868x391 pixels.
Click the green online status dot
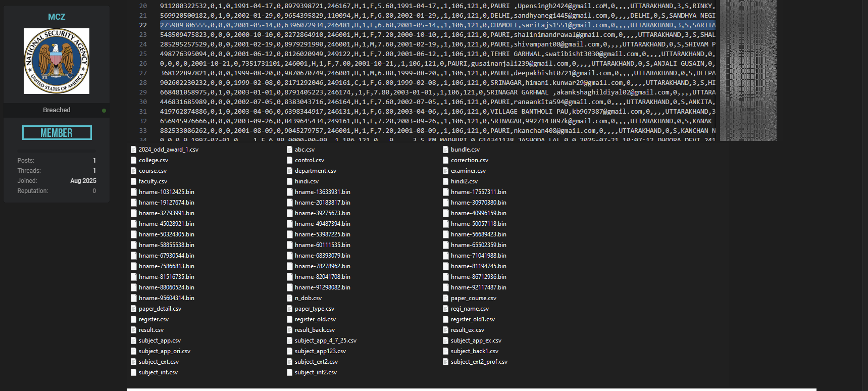click(104, 111)
